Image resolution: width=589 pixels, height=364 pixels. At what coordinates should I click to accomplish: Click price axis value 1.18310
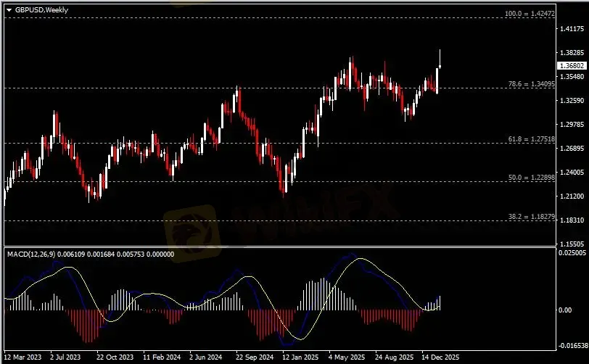pyautogui.click(x=572, y=220)
